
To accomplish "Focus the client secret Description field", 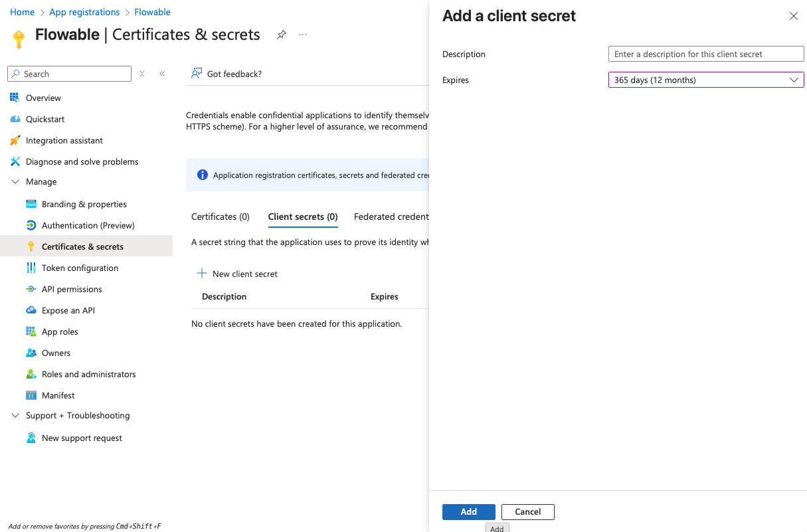I will click(x=705, y=54).
